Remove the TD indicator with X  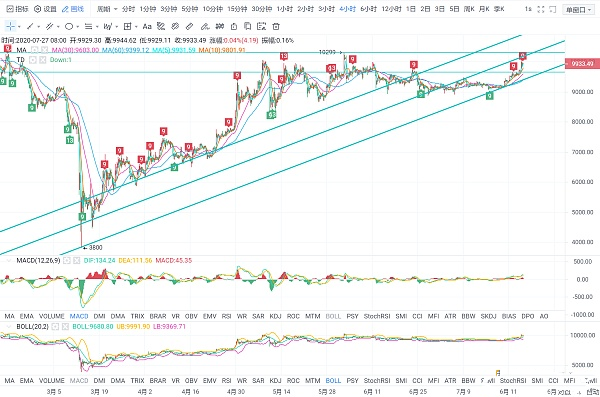point(42,60)
